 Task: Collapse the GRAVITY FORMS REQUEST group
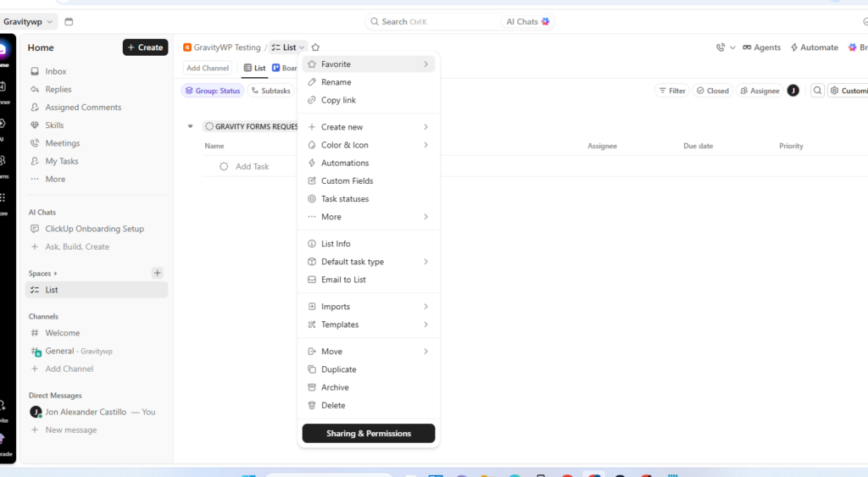191,127
